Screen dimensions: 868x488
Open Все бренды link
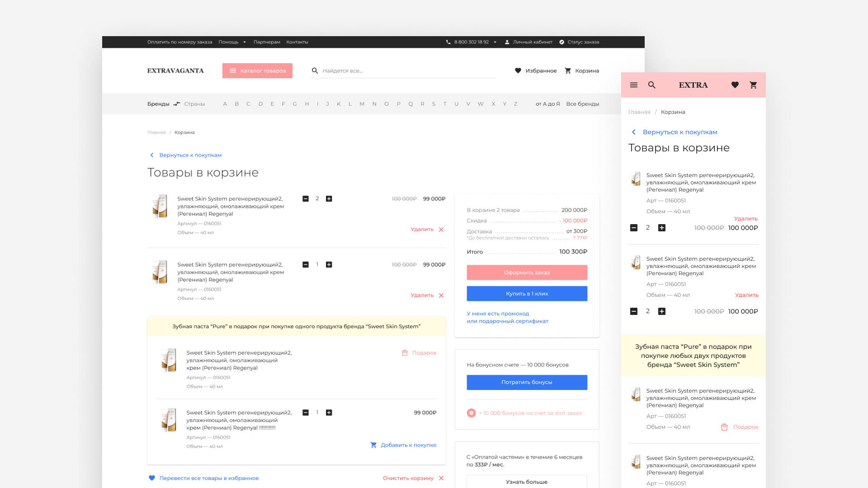pyautogui.click(x=583, y=104)
